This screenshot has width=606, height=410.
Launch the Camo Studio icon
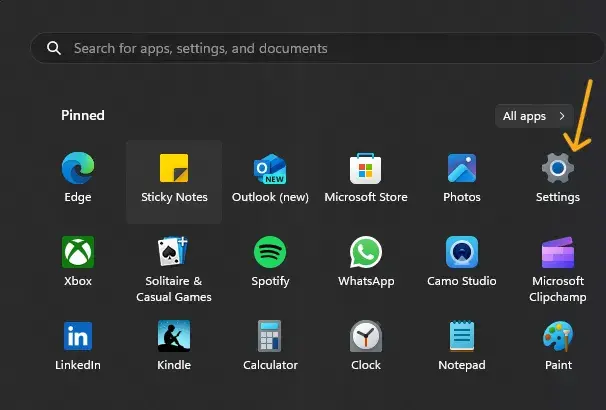[x=462, y=252]
